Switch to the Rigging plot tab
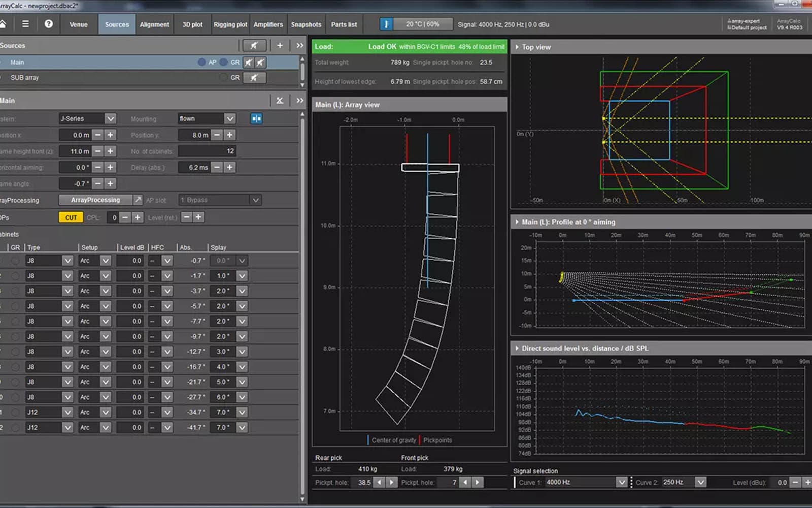 coord(230,24)
